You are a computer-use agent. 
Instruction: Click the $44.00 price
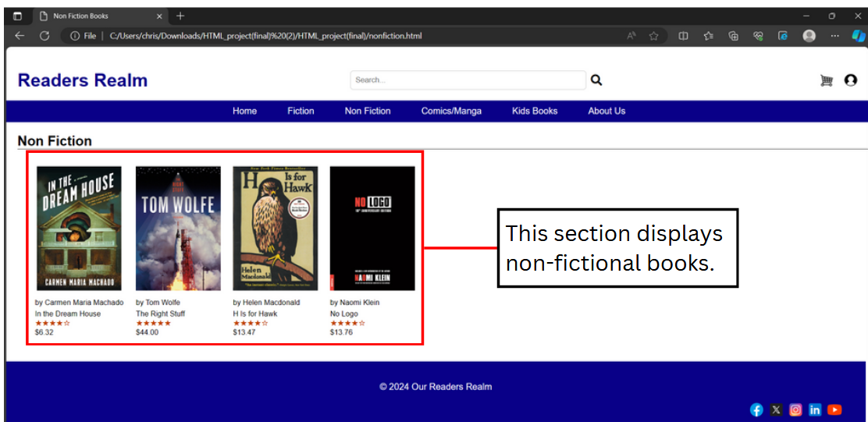click(147, 332)
